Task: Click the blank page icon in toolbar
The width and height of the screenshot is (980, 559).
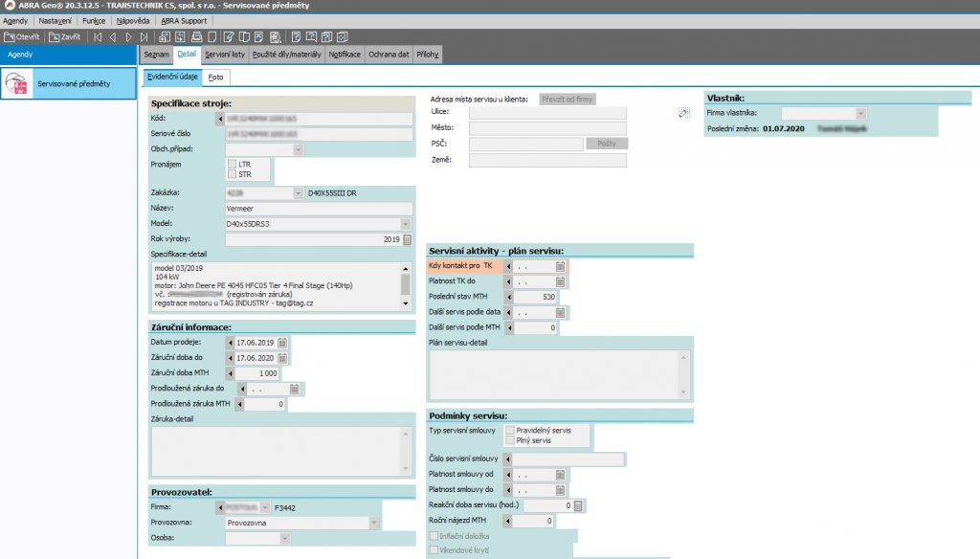Action: [x=212, y=37]
